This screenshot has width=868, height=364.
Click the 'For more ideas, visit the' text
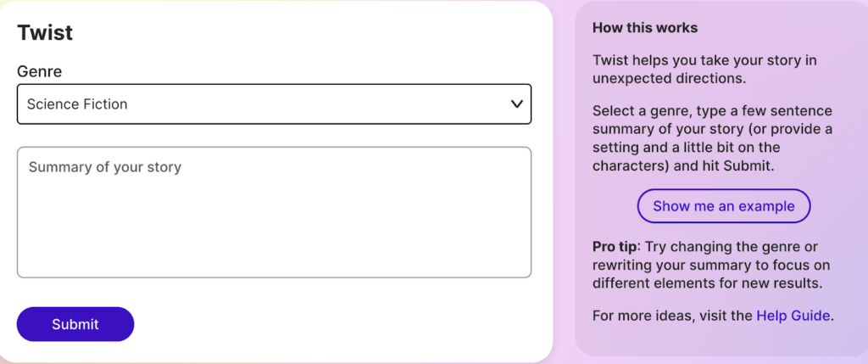pyautogui.click(x=672, y=316)
